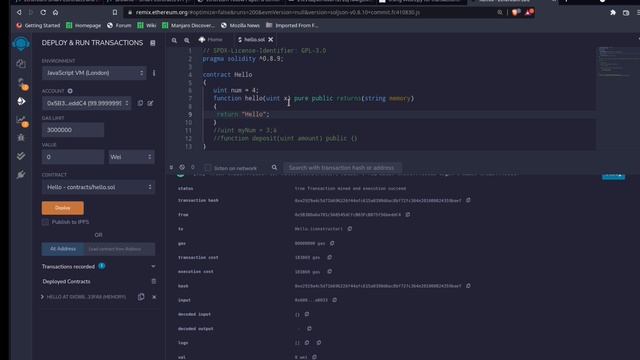
Task: Click the search icon in terminal bar
Action: pyautogui.click(x=274, y=167)
